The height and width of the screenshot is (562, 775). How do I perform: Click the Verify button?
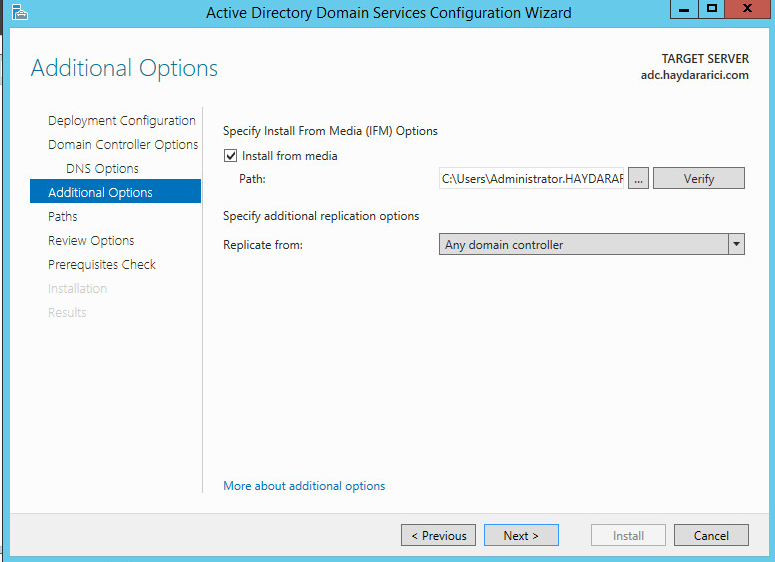click(698, 178)
